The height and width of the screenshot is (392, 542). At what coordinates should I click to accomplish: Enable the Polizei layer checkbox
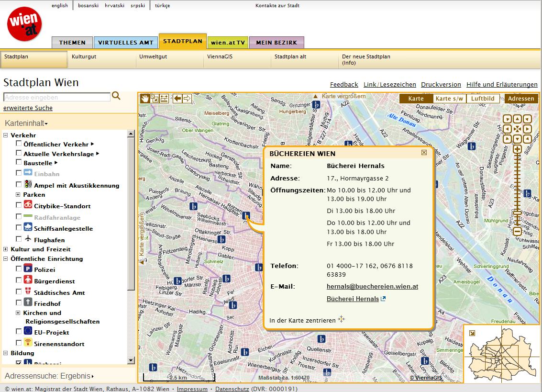(19, 269)
